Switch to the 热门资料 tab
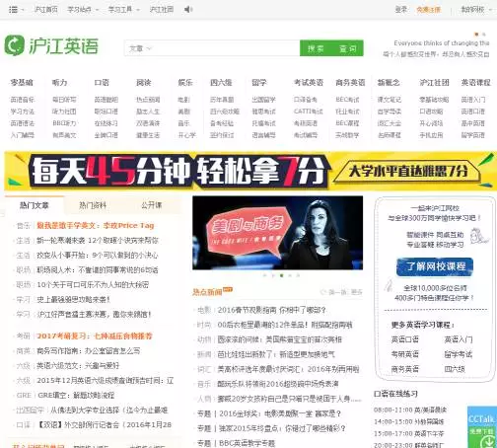The image size is (497, 448). pos(93,205)
